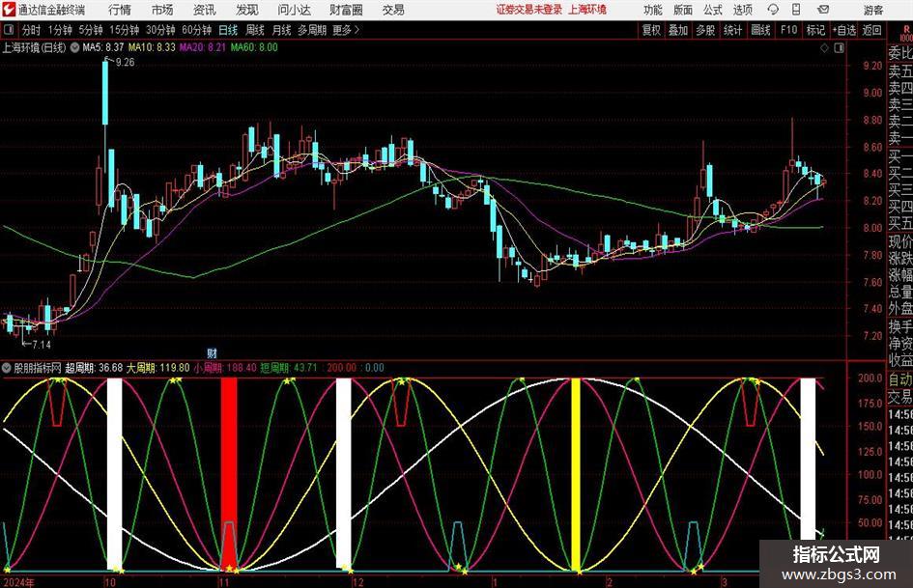Switch to 15分钟 period
This screenshot has width=913, height=588.
click(125, 30)
